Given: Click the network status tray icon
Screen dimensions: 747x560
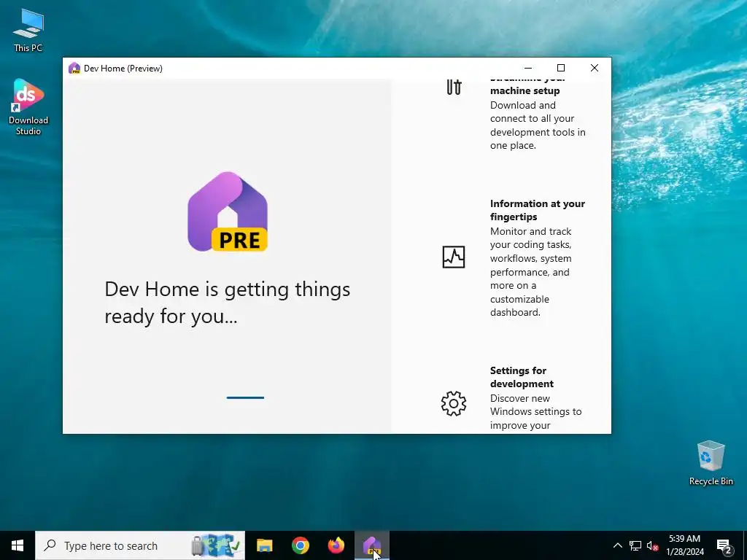Looking at the screenshot, I should 635,545.
